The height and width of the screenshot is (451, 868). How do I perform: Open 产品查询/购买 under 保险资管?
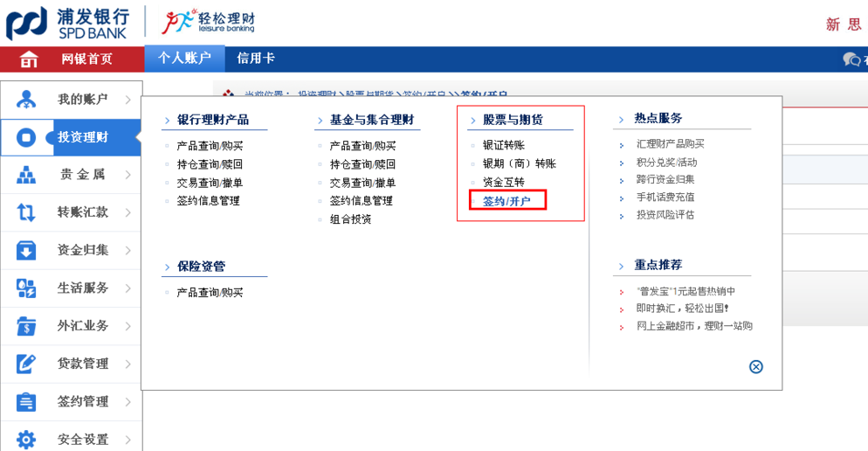click(x=210, y=293)
